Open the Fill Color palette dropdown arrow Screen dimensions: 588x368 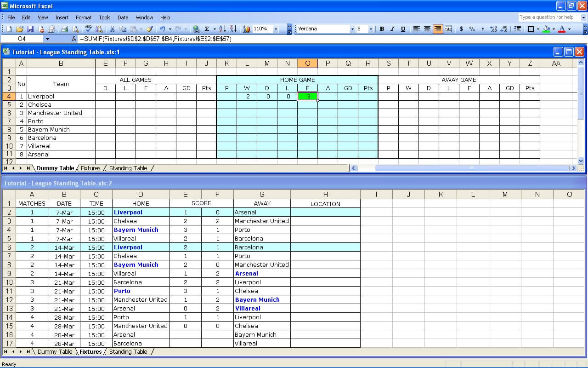pyautogui.click(x=554, y=29)
